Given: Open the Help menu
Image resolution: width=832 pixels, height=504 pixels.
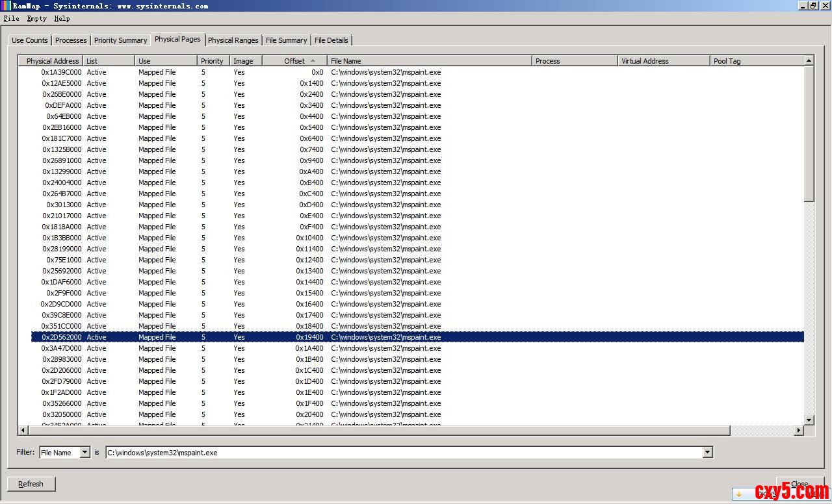Looking at the screenshot, I should click(x=62, y=19).
